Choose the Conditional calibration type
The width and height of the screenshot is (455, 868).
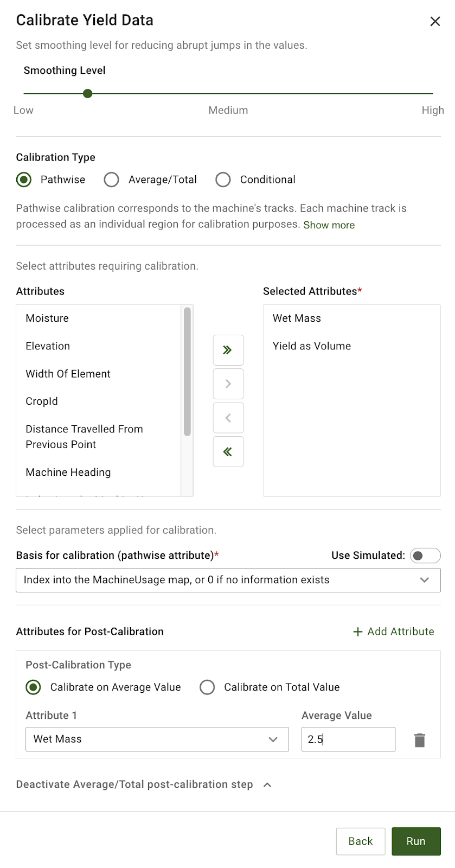point(223,180)
